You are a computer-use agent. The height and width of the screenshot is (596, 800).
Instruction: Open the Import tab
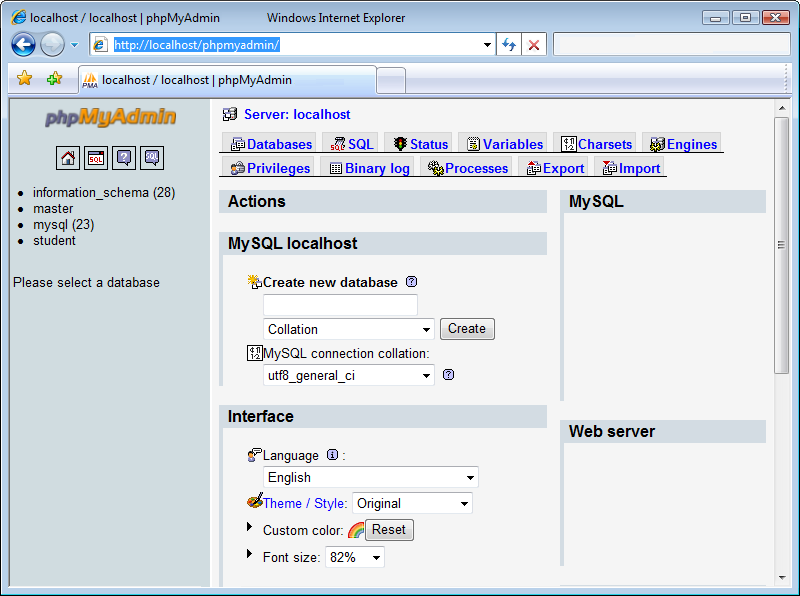[x=631, y=168]
